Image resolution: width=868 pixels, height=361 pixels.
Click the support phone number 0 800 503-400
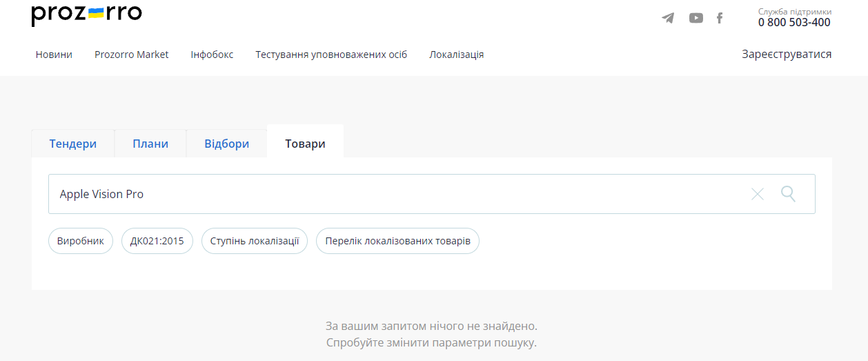pyautogui.click(x=794, y=22)
